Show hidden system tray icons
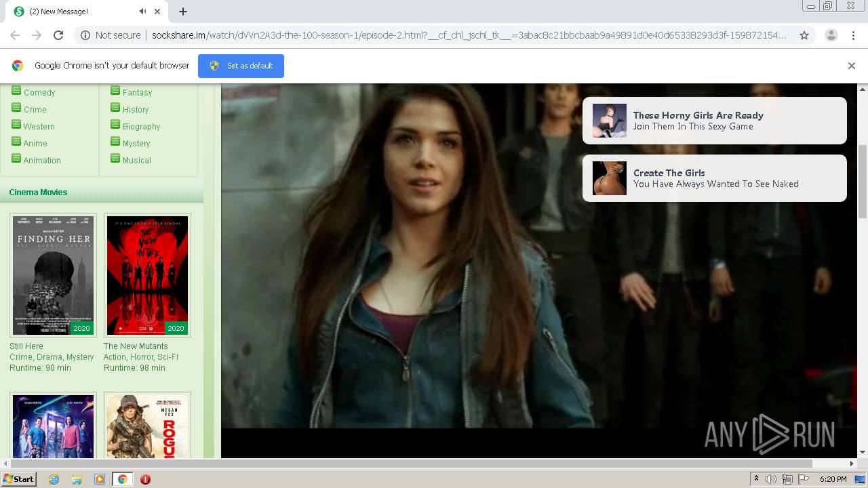The image size is (868, 488). pos(757,479)
